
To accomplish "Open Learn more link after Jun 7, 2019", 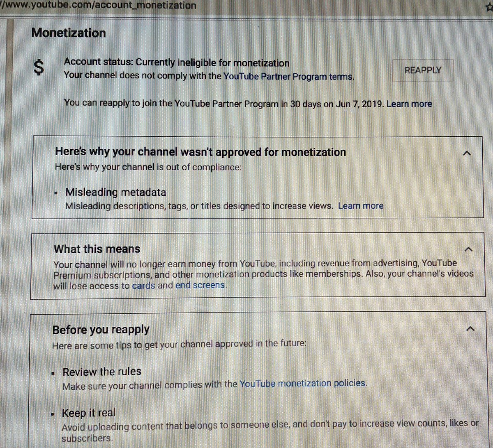I will coord(409,104).
